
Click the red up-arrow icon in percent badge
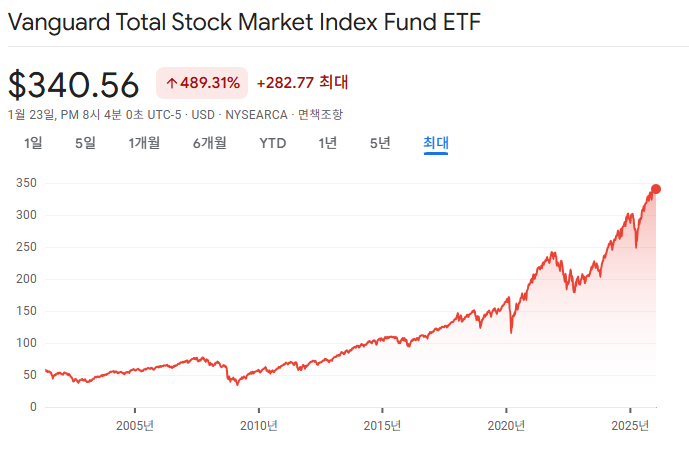[171, 83]
